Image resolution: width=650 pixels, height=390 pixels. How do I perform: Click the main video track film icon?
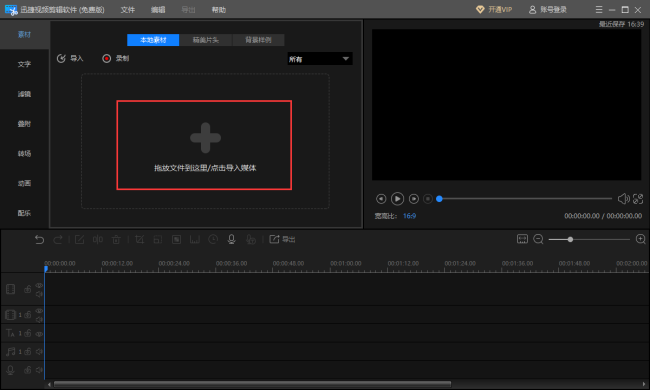click(x=10, y=289)
